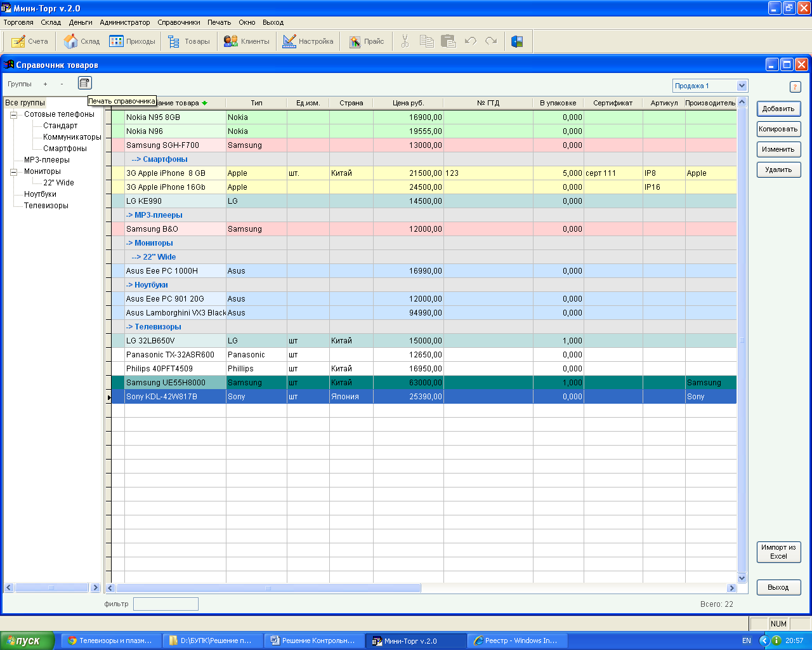Switch to Chrome Телевизоры taskbar item
812x650 pixels.
tap(111, 640)
